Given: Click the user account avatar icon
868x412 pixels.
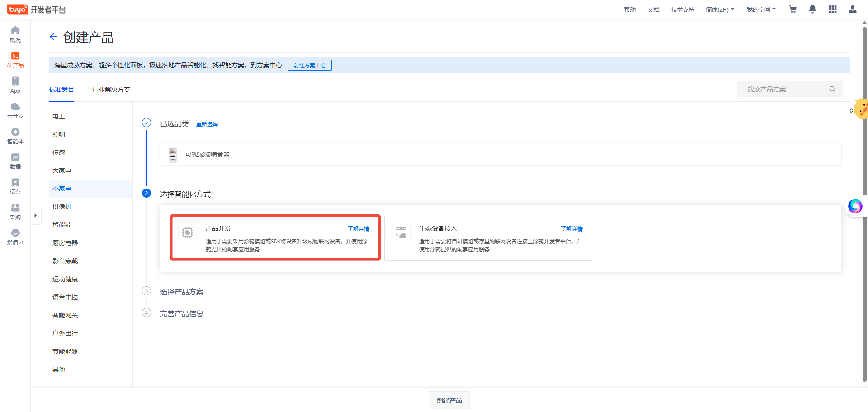Looking at the screenshot, I should tap(852, 9).
